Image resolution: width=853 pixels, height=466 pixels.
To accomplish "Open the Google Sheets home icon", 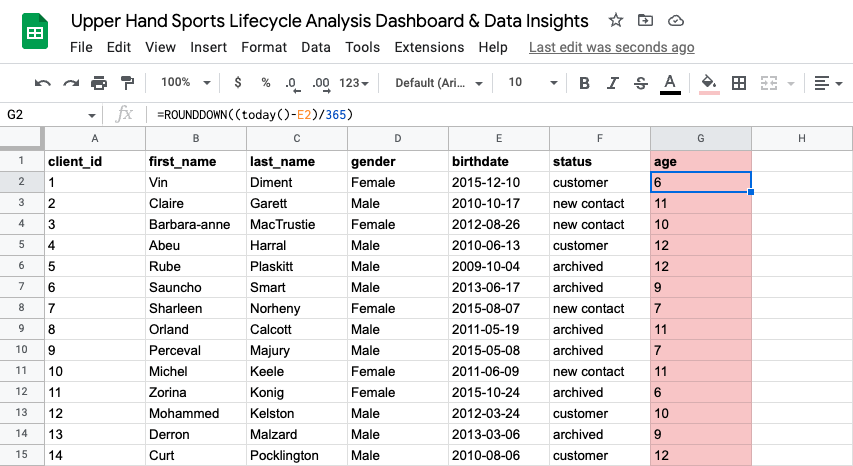I will (x=35, y=32).
